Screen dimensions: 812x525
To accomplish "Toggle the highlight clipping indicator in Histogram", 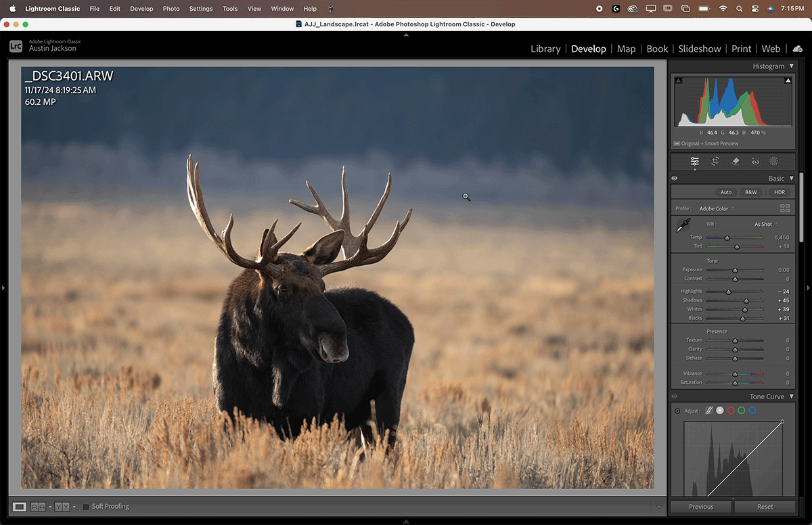I will 788,81.
